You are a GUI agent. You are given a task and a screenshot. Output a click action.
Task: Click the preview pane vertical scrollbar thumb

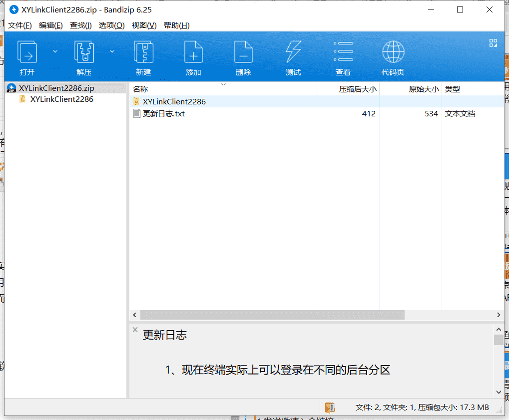pos(499,340)
